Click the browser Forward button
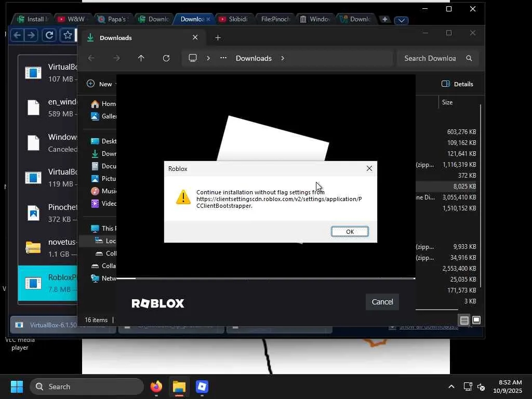 pos(31,35)
